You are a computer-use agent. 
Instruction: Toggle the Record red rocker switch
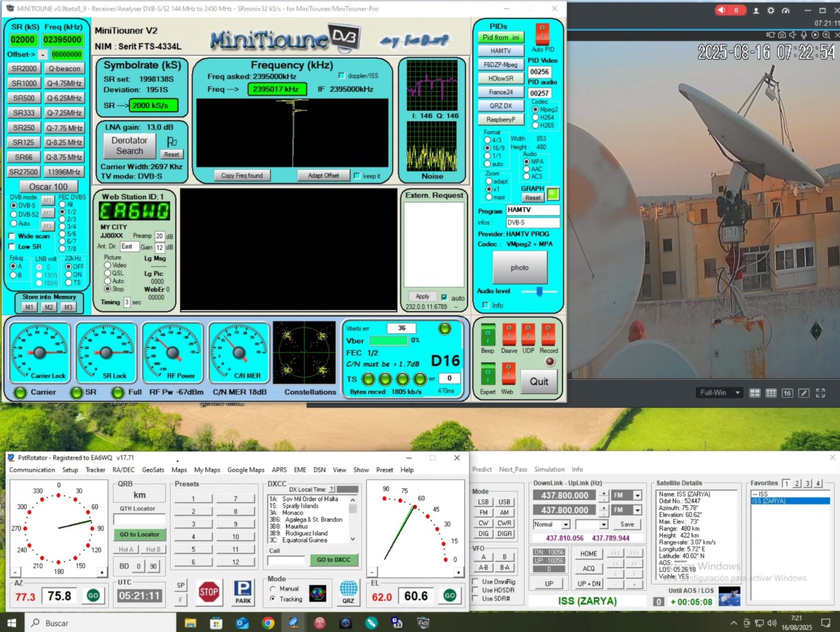548,335
